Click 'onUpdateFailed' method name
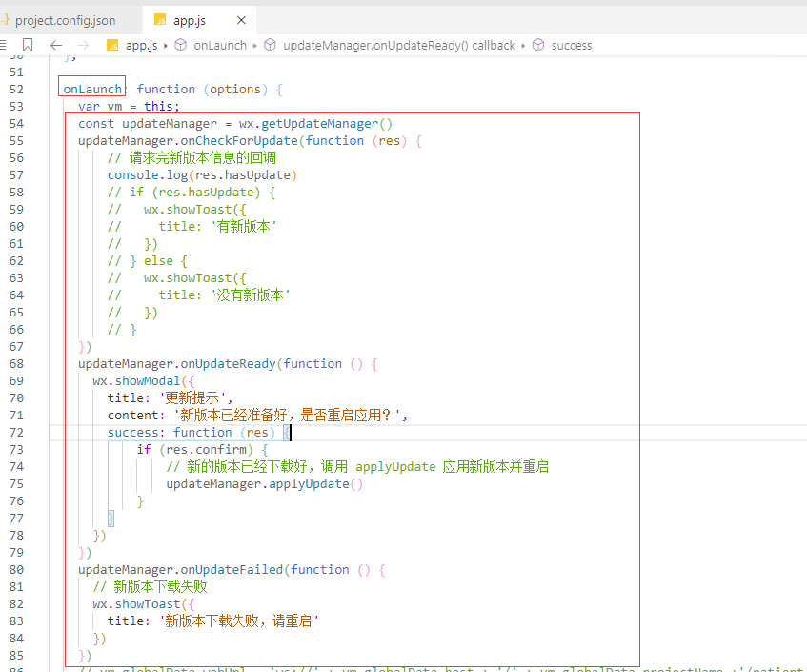 (232, 570)
